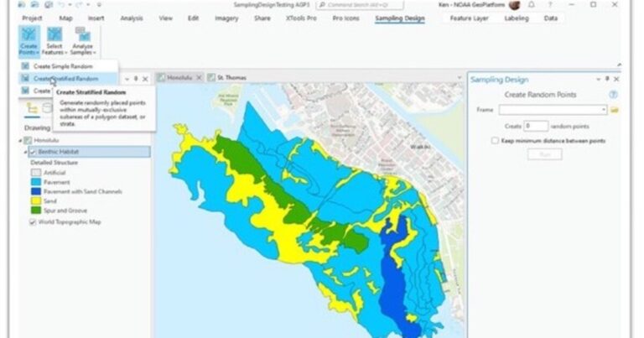Open Sampling Design pane options dropdown
The height and width of the screenshot is (338, 644).
point(598,79)
